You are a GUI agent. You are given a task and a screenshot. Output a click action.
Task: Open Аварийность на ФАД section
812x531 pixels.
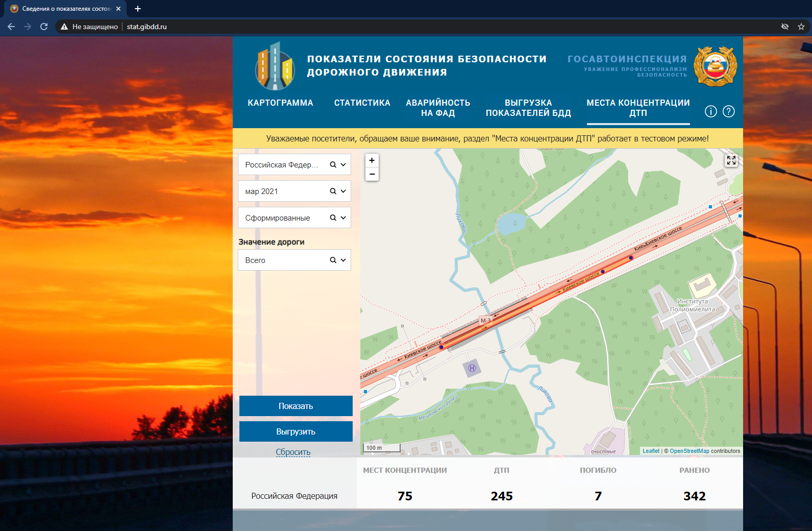pyautogui.click(x=438, y=108)
